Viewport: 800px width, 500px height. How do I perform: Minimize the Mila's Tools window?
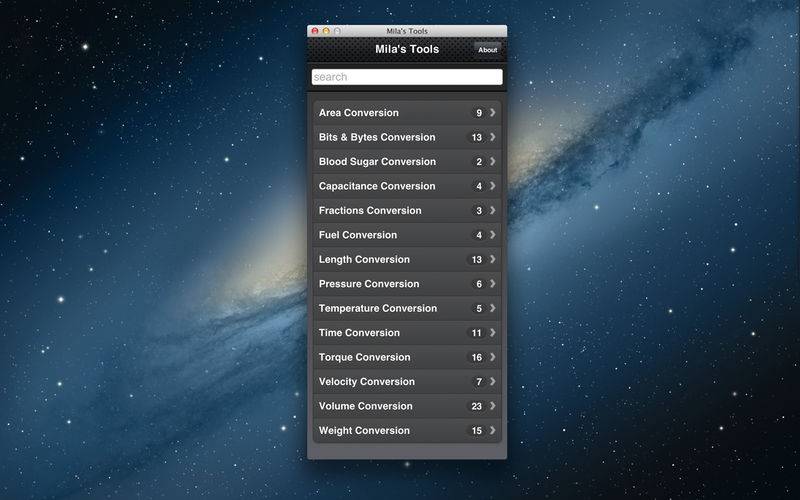[326, 31]
